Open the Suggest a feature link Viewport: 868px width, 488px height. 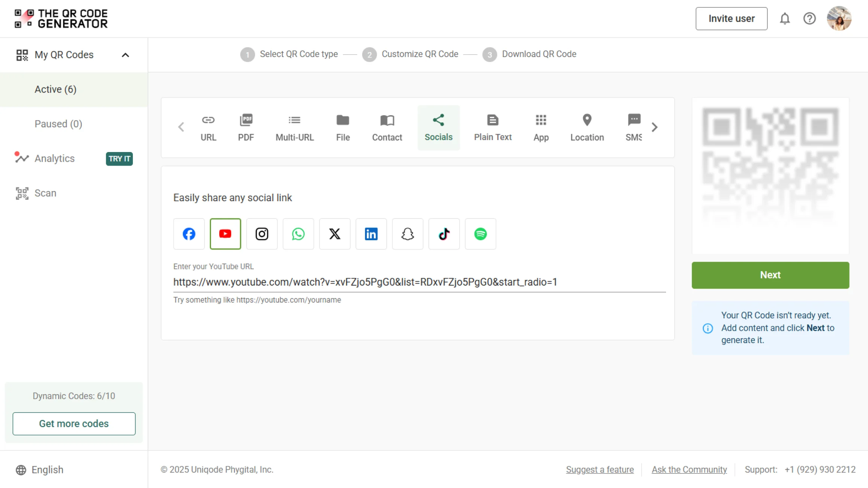click(x=600, y=470)
